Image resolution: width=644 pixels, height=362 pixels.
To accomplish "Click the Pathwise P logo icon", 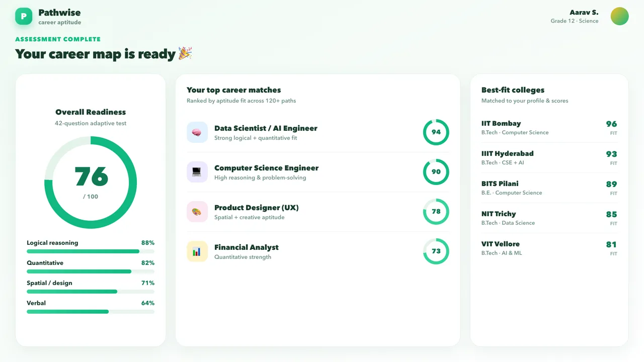I will point(24,16).
